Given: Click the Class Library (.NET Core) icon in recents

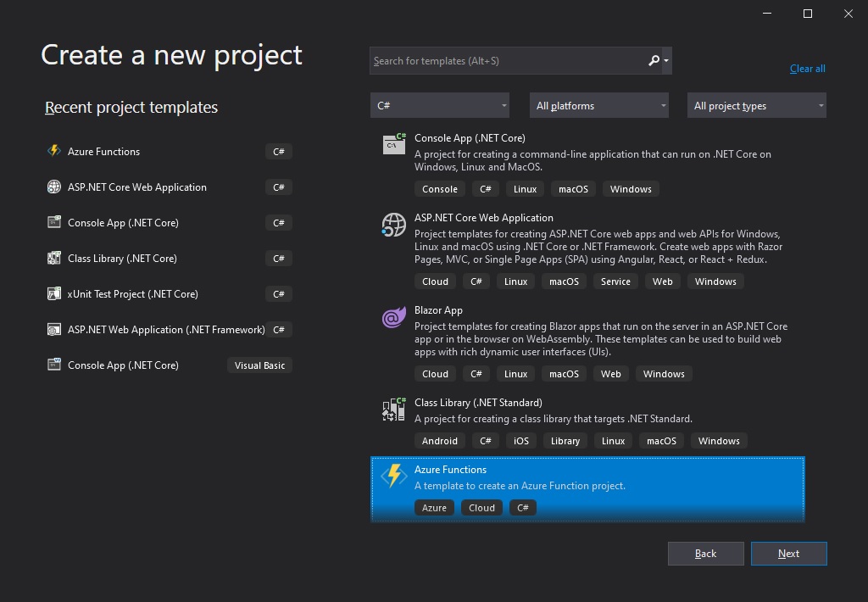Looking at the screenshot, I should point(54,258).
